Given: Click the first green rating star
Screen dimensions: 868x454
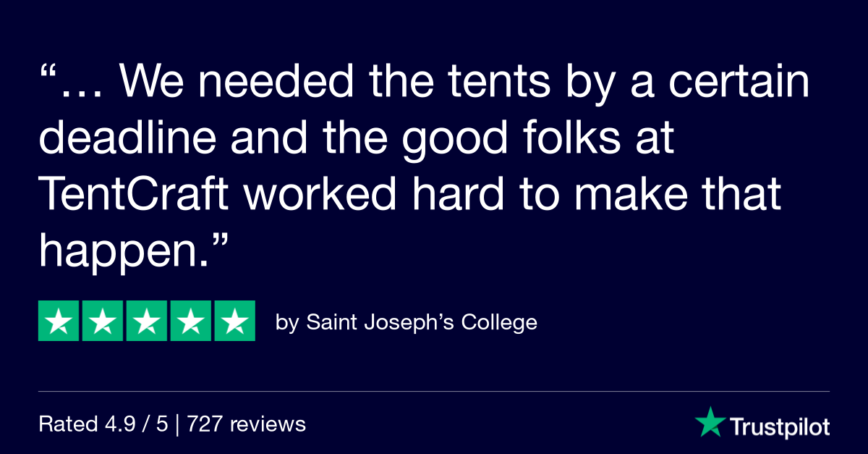Looking at the screenshot, I should (59, 321).
